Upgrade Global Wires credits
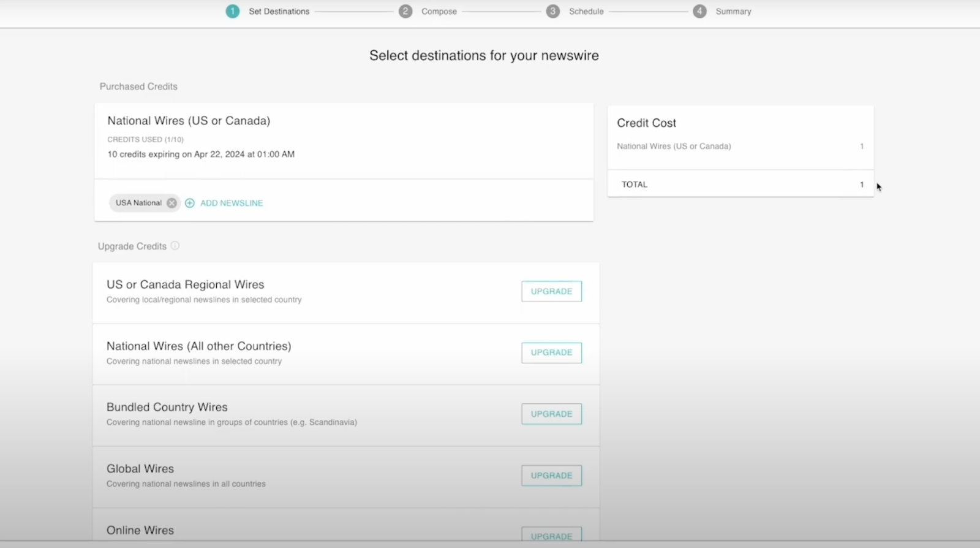980x548 pixels. (x=551, y=475)
